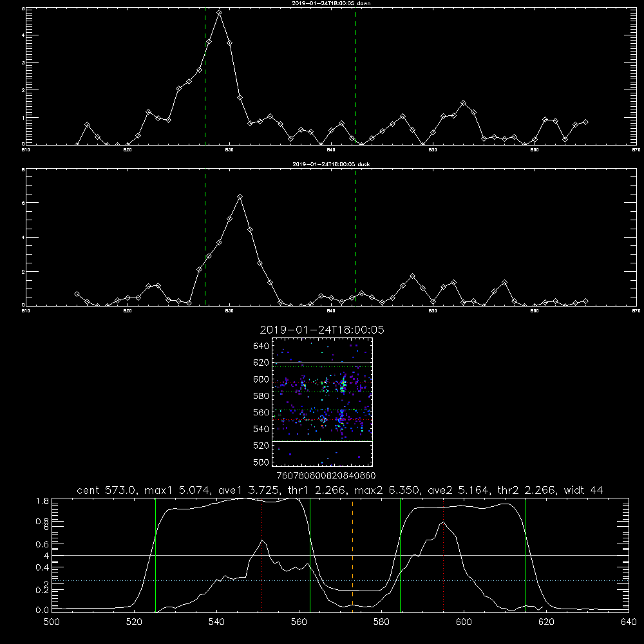Click the 'widt 44' value text
This screenshot has width=644, height=644.
pyautogui.click(x=583, y=490)
